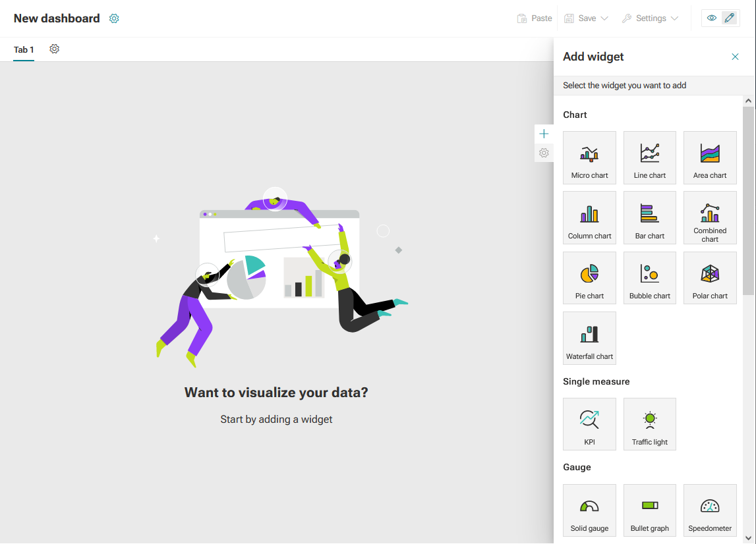Click the gear icon below the plus button
Image resolution: width=756 pixels, height=544 pixels.
click(544, 153)
